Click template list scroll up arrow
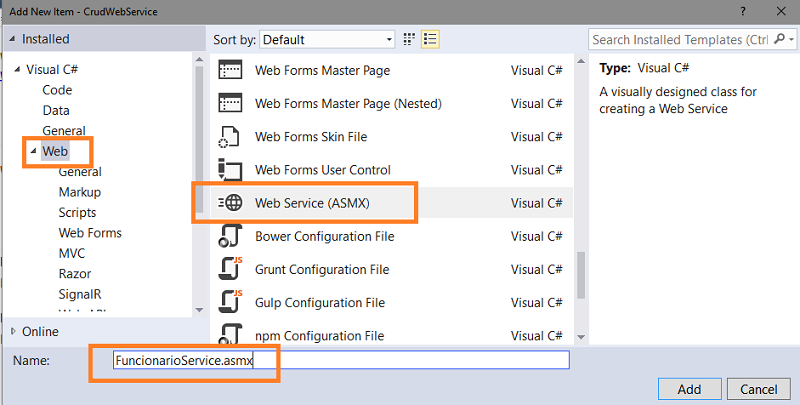 [581, 62]
